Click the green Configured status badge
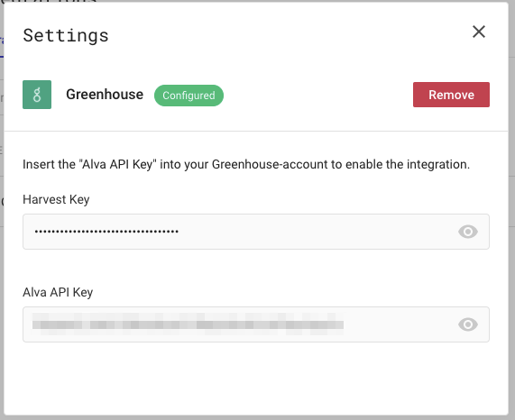 pos(189,96)
